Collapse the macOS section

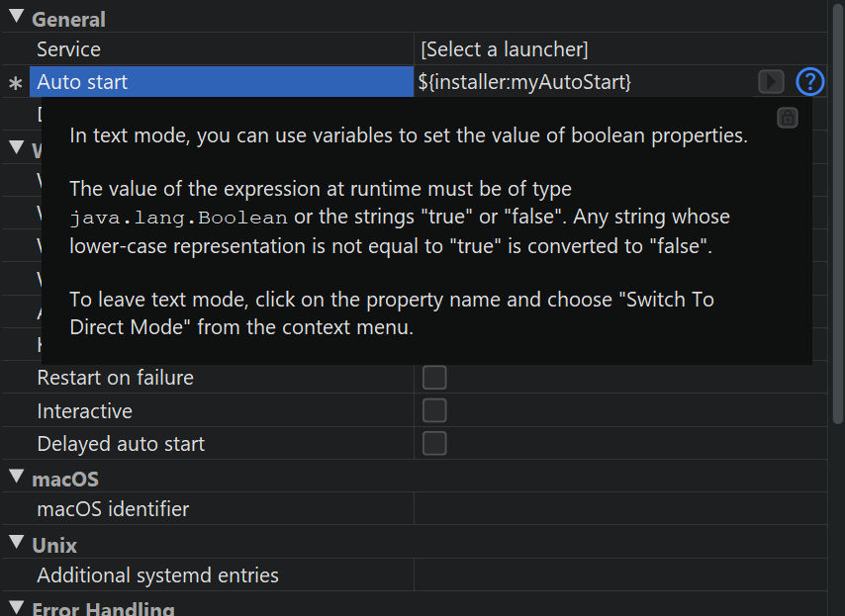point(17,478)
